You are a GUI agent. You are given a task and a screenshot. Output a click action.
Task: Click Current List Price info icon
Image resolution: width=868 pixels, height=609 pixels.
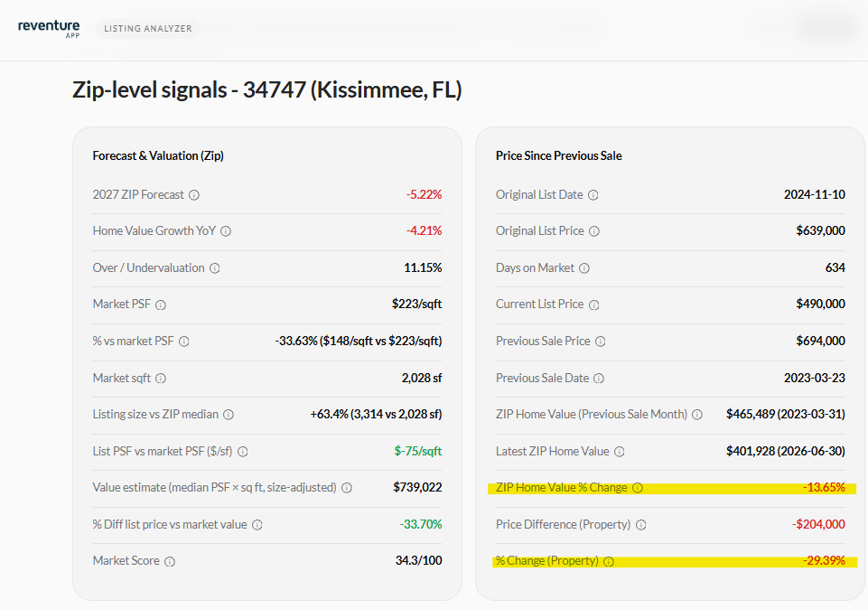(x=594, y=305)
